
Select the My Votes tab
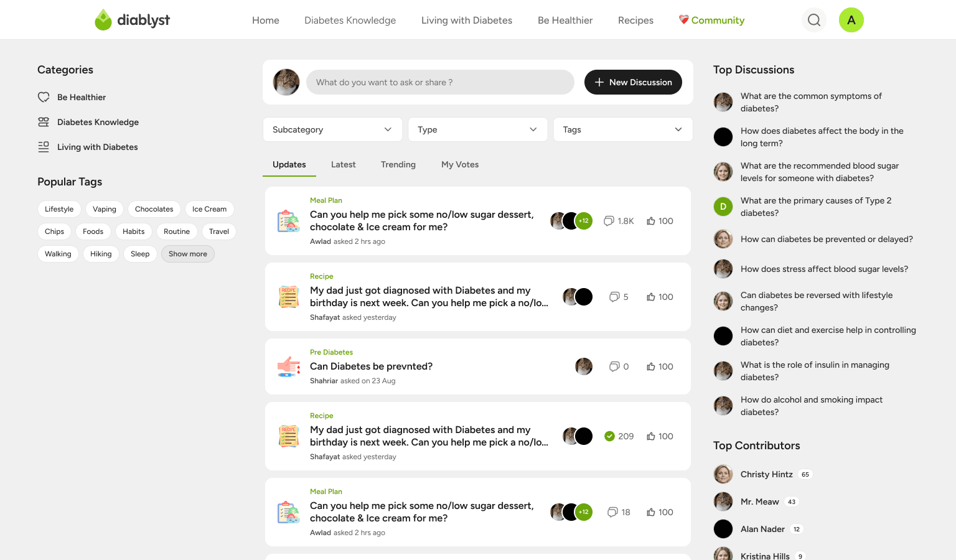pos(460,164)
